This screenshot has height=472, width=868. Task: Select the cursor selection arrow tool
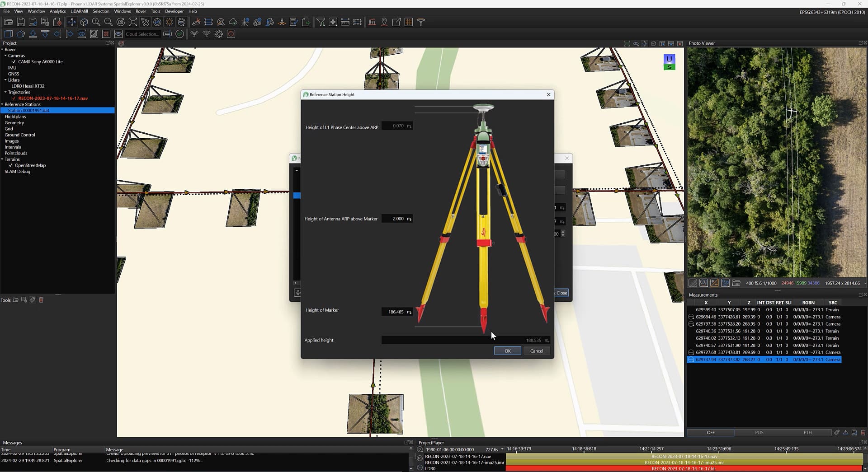pos(145,22)
